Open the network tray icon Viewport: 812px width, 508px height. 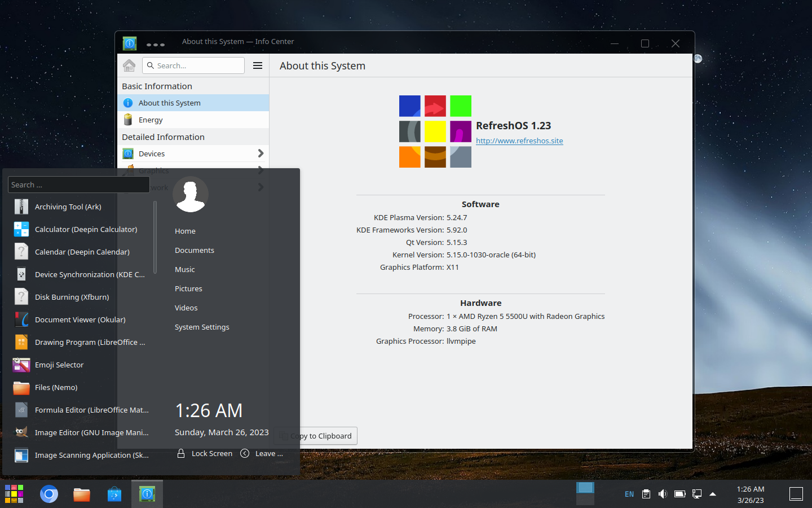pyautogui.click(x=697, y=494)
